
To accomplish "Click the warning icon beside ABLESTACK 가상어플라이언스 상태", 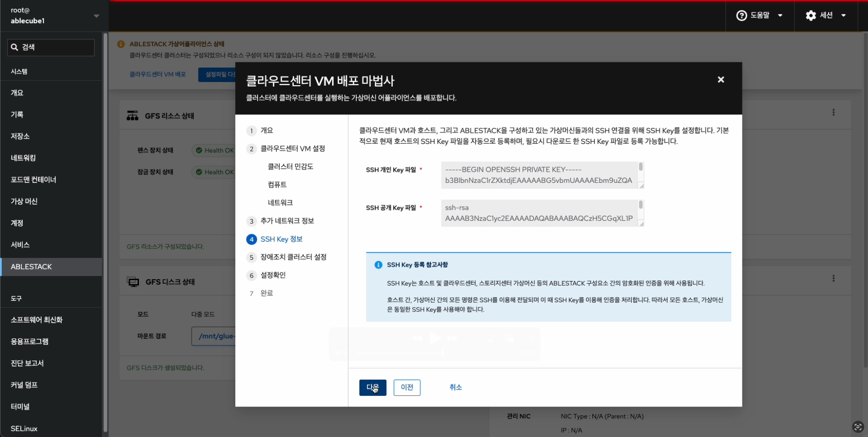I will pyautogui.click(x=121, y=44).
